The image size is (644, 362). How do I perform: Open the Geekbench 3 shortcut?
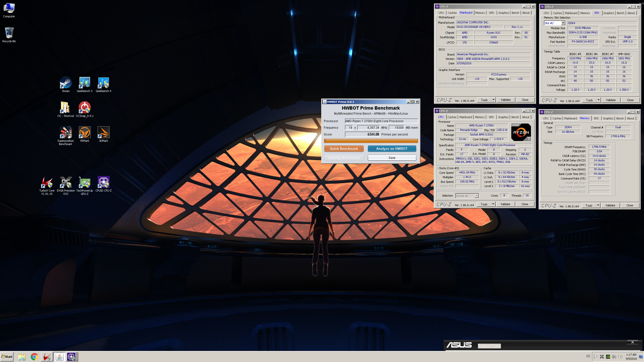[x=85, y=85]
